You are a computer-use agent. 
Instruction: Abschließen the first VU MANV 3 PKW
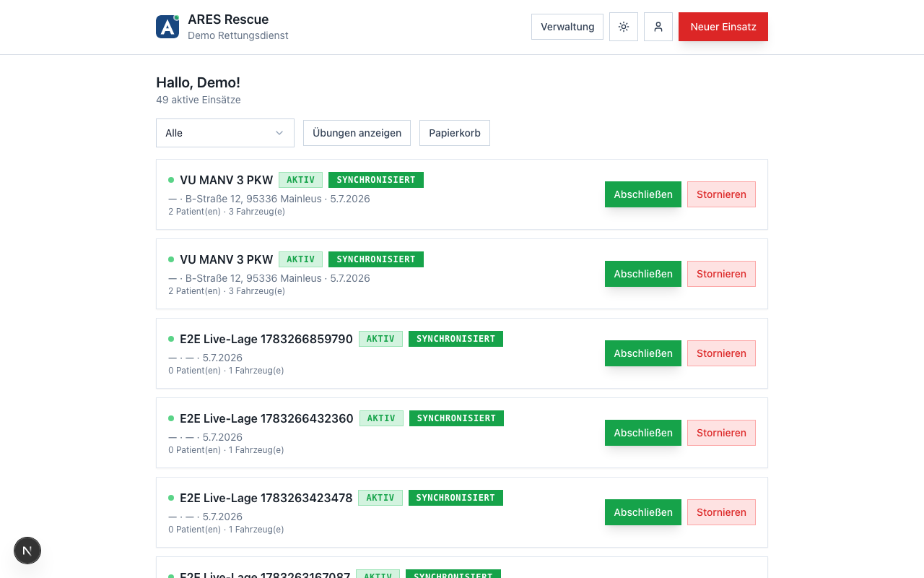643,194
